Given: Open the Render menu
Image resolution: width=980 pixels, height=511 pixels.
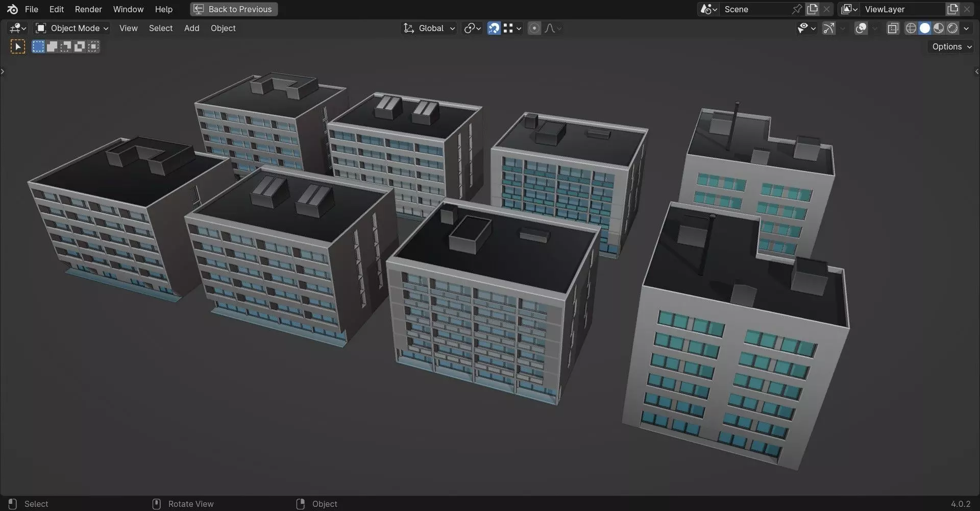Looking at the screenshot, I should 88,9.
